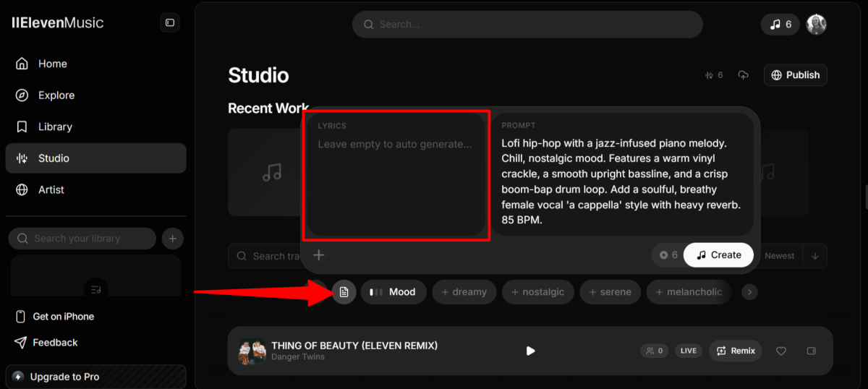Click the collaborators count showing 0
Viewport: 868px width, 389px height.
coord(654,351)
